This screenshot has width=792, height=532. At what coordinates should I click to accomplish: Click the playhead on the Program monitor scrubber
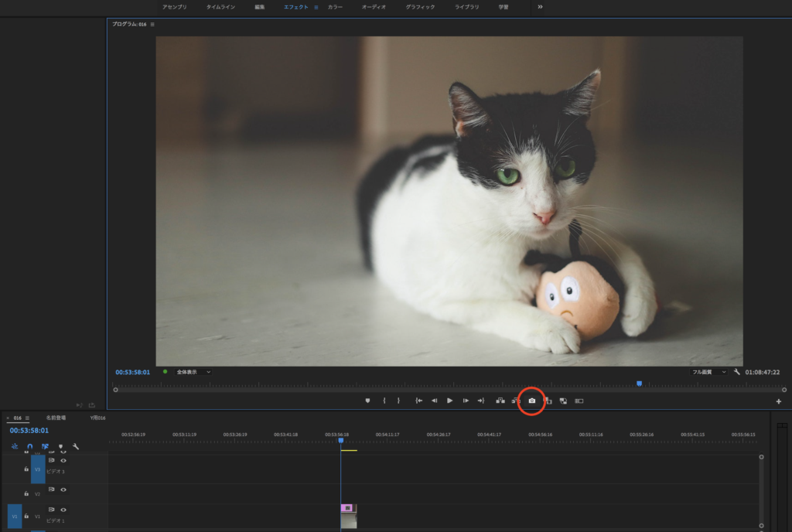click(639, 383)
